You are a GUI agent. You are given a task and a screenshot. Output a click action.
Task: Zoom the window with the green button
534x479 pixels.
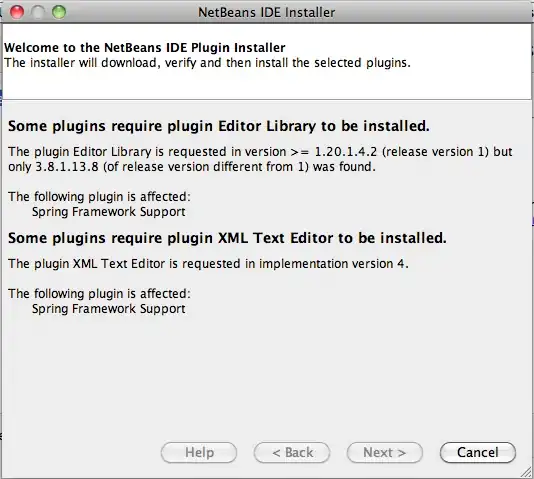pos(59,12)
